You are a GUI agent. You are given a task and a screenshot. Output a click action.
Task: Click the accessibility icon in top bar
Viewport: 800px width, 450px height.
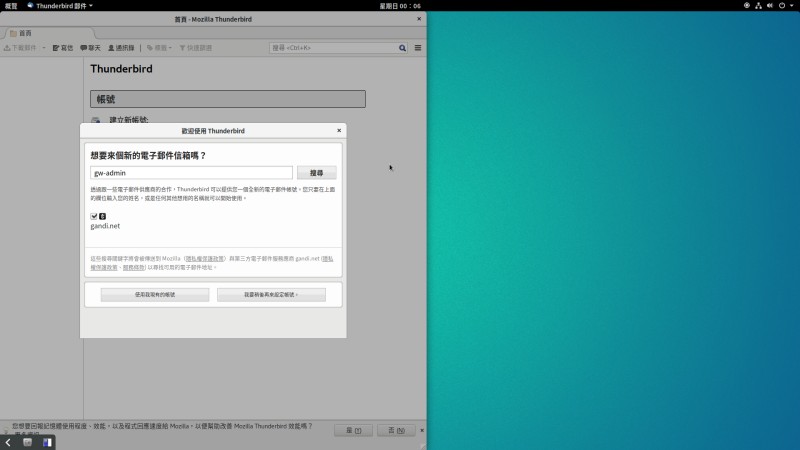[746, 6]
